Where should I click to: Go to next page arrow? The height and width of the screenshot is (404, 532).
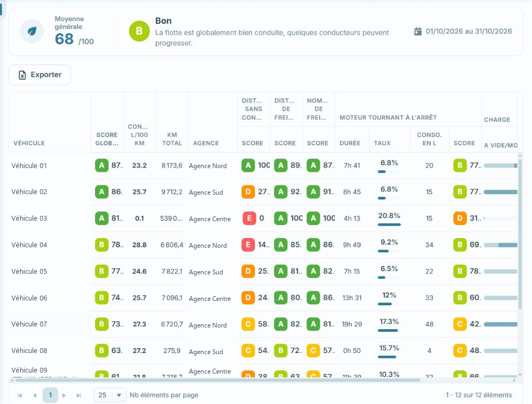pos(64,395)
